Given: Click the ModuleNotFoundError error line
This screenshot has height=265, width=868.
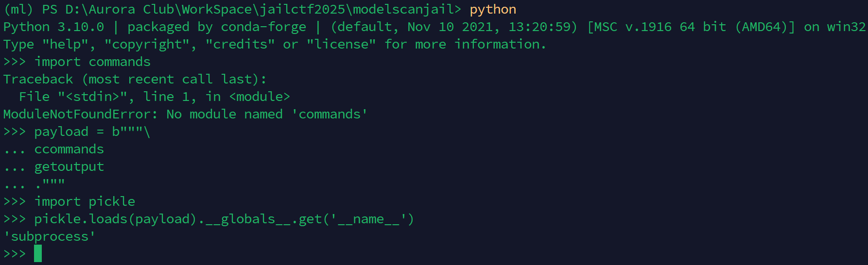Looking at the screenshot, I should point(185,114).
